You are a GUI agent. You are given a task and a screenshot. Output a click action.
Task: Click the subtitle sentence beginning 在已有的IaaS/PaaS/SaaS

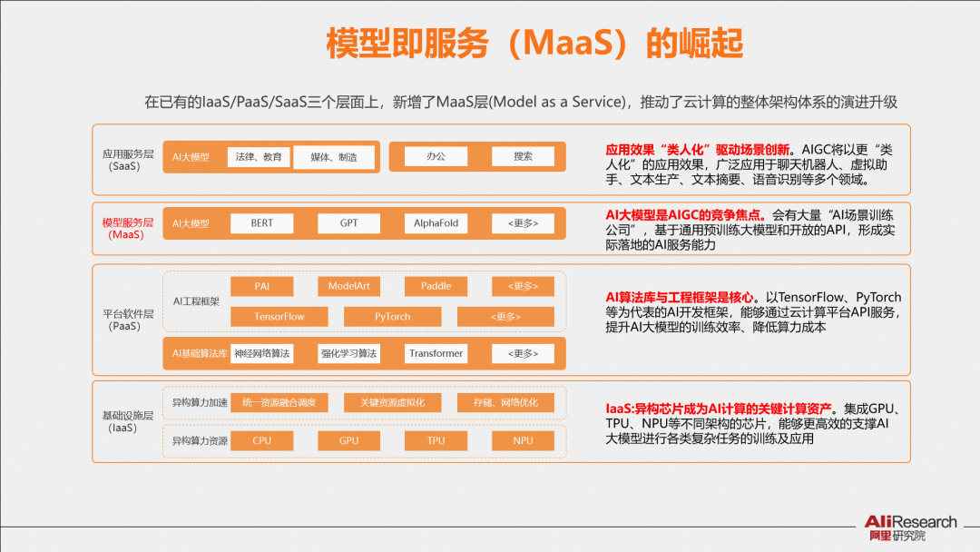[521, 102]
